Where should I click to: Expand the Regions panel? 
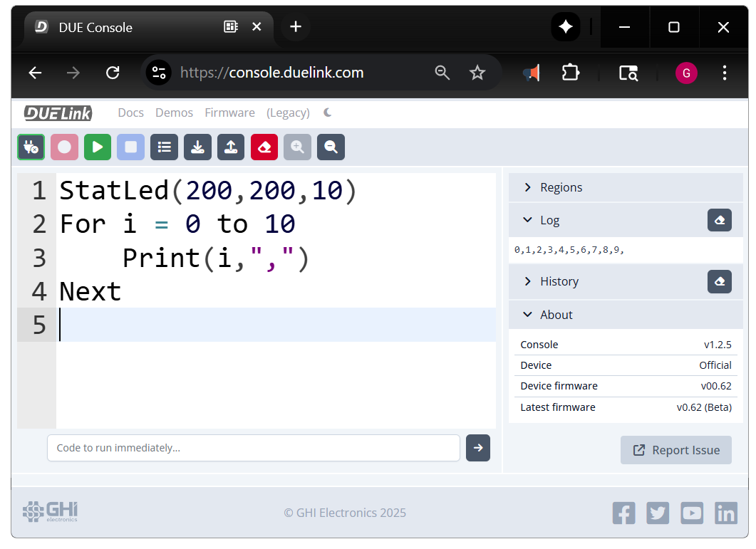561,187
